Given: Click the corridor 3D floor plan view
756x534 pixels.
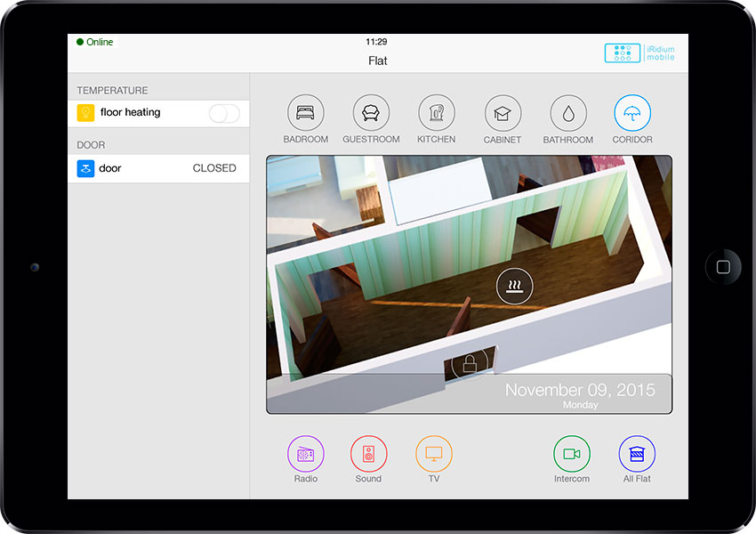Looking at the screenshot, I should click(469, 285).
